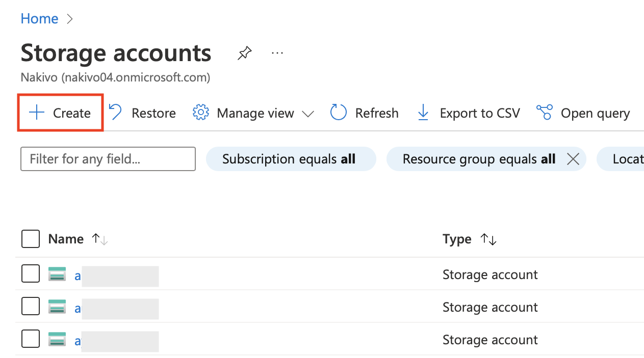The width and height of the screenshot is (644, 358).
Task: Toggle the select all rows checkbox
Action: click(x=31, y=239)
